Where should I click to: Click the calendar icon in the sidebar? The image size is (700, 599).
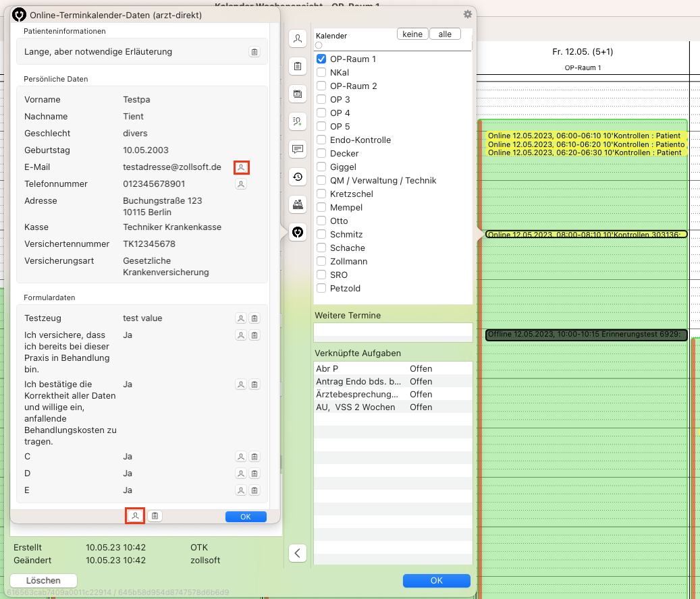pyautogui.click(x=298, y=94)
